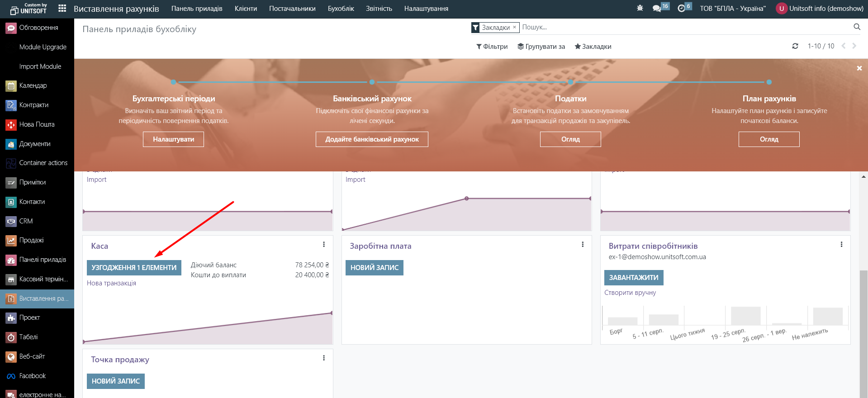The image size is (868, 398).
Task: Click the search magnifier icon
Action: click(857, 27)
